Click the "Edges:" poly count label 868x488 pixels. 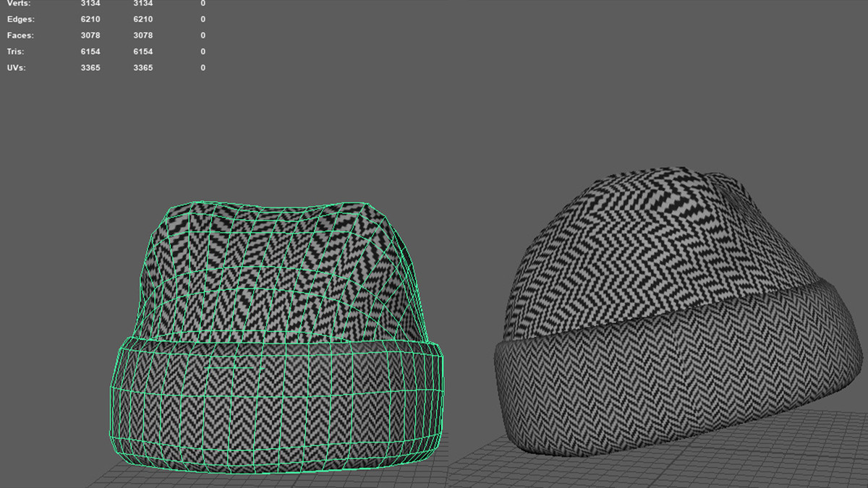point(21,20)
